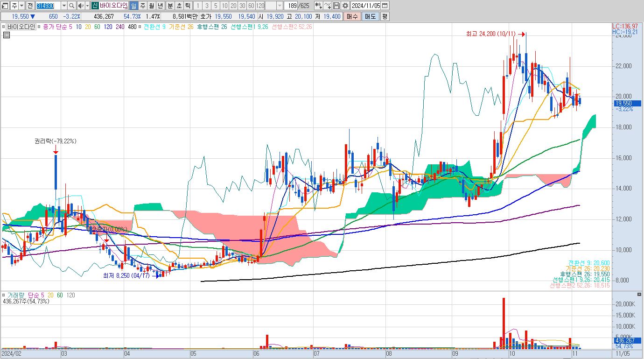The image size is (644, 359).
Task: Select the 틱 tick chart tab
Action: [x=188, y=6]
